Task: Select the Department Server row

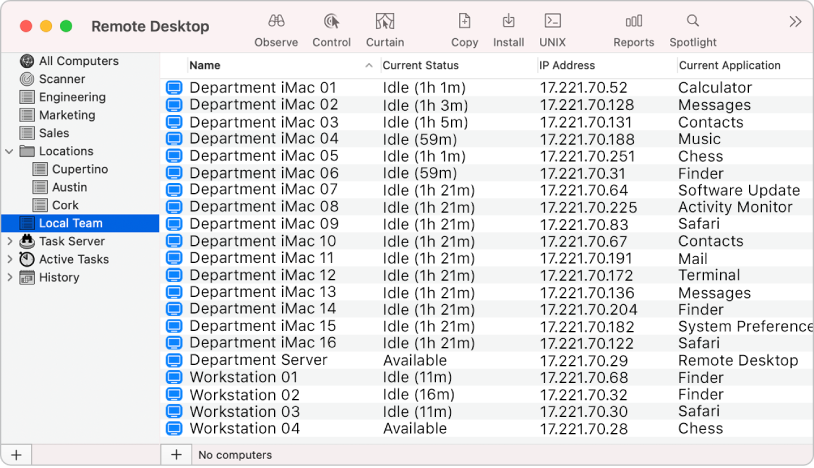Action: pos(258,360)
